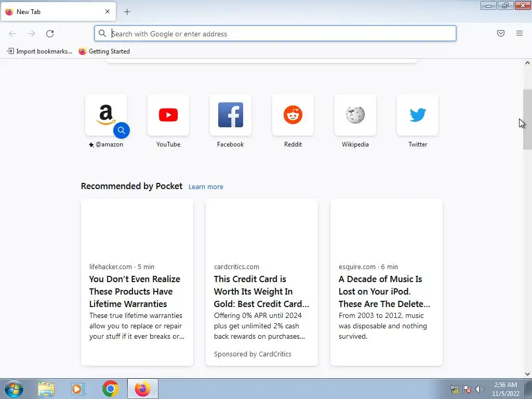Click the Firefox taskbar button
532x399 pixels.
tap(142, 389)
